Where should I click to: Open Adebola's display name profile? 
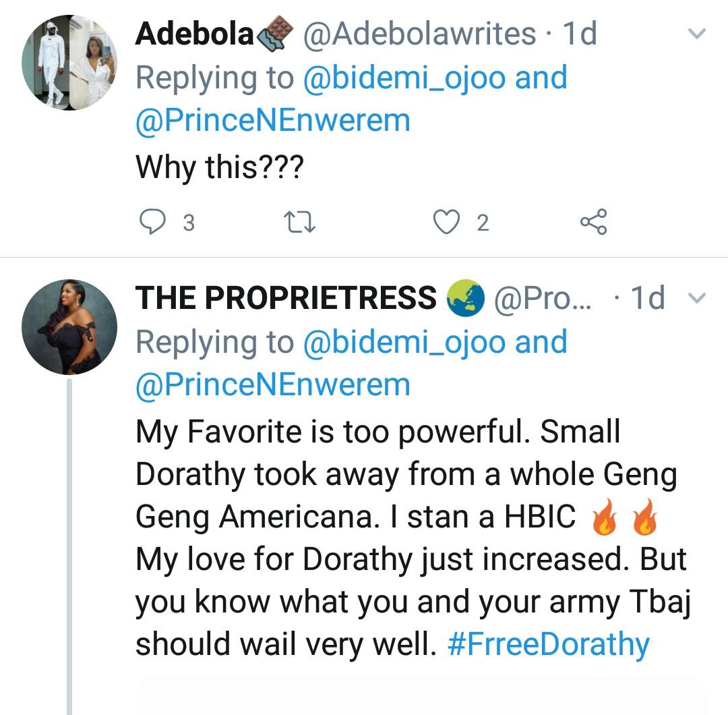click(195, 34)
